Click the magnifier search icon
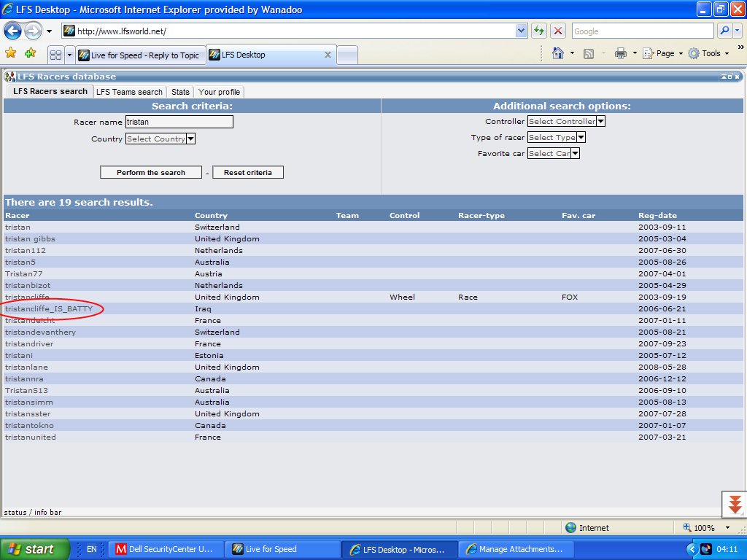The image size is (747, 560). coord(724,31)
